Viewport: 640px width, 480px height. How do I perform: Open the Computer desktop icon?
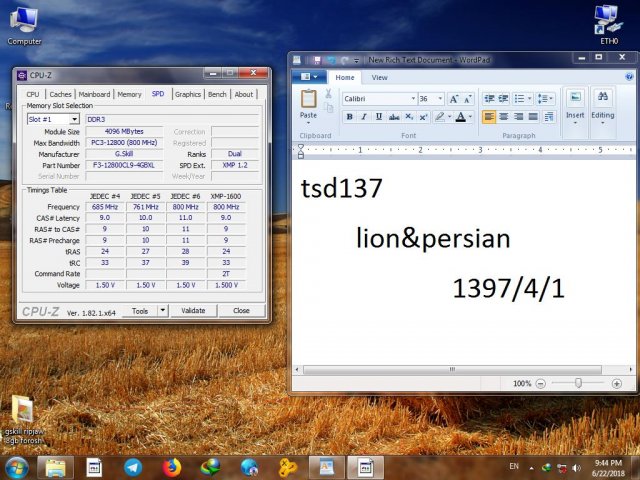point(24,25)
